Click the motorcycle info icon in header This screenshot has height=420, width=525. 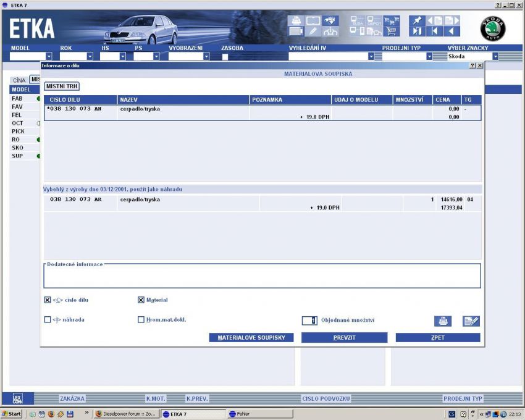(330, 31)
